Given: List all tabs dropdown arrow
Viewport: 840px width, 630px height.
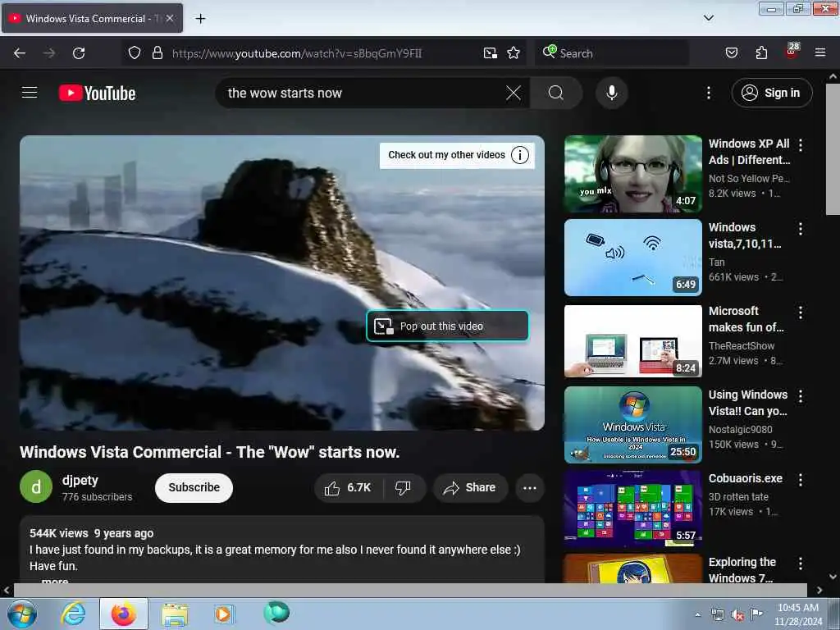Looking at the screenshot, I should click(708, 18).
